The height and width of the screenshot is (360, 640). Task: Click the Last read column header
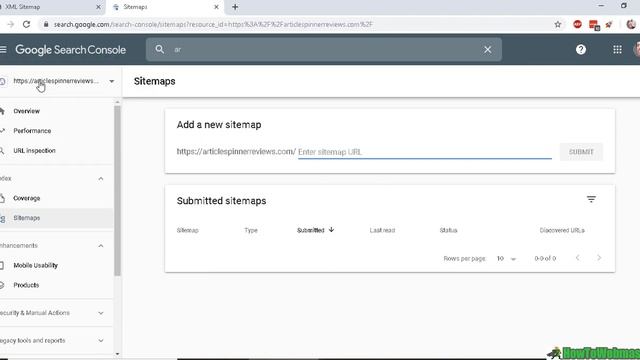[382, 230]
